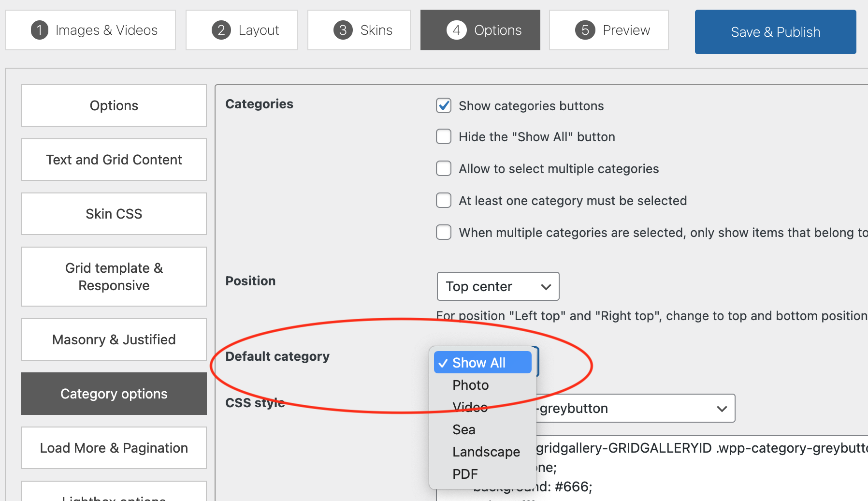Open the Preview step tab
This screenshot has width=868, height=501.
click(609, 30)
